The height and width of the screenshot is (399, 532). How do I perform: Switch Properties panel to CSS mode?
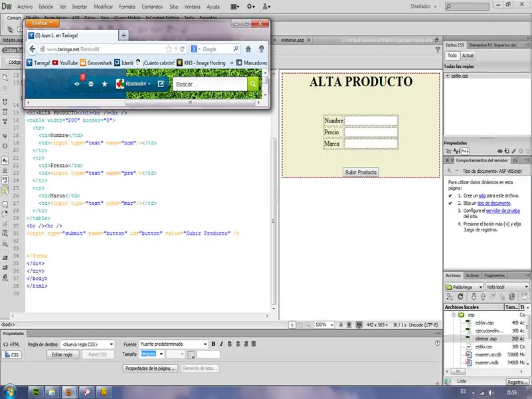(11, 354)
